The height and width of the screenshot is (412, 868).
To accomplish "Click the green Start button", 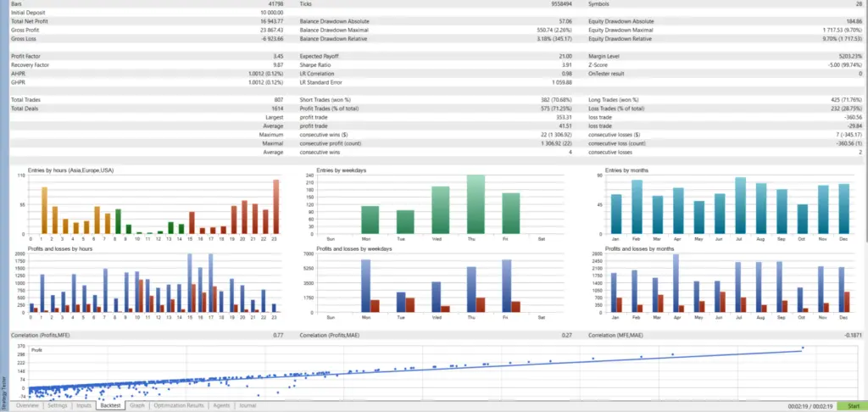I will pos(852,406).
